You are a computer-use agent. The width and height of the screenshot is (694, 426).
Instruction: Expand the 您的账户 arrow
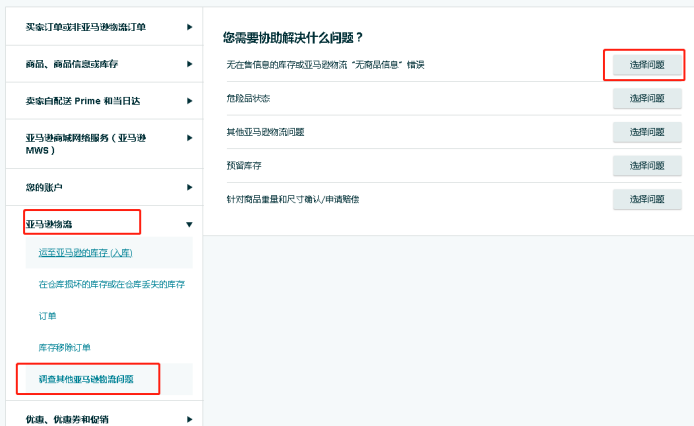pos(189,187)
